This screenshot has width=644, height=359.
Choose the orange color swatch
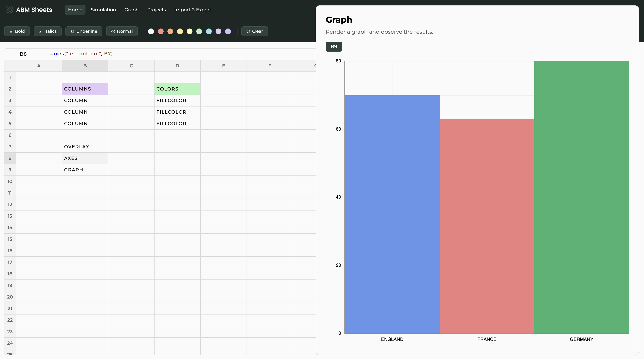pyautogui.click(x=170, y=31)
